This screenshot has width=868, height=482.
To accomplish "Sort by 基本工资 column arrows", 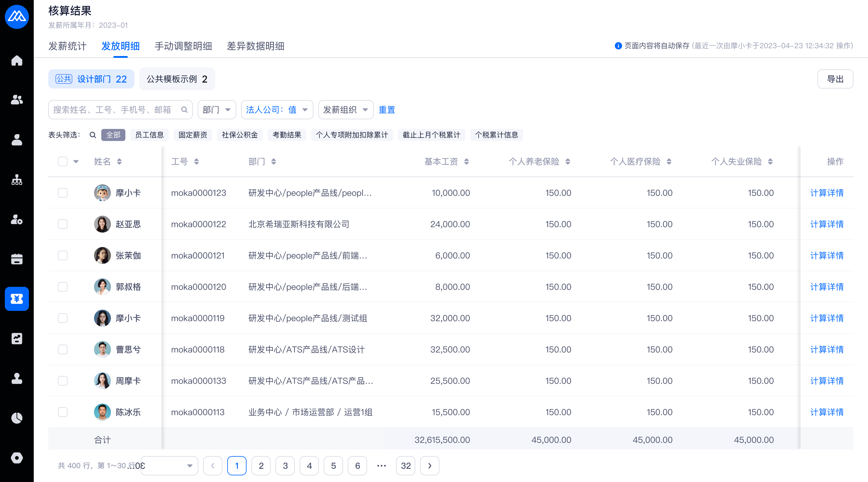I will tap(466, 162).
